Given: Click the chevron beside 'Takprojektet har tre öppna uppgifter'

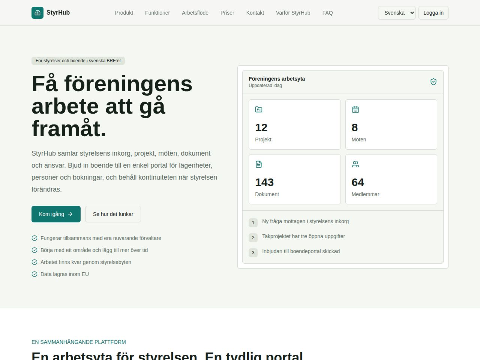Looking at the screenshot, I should click(x=253, y=237).
